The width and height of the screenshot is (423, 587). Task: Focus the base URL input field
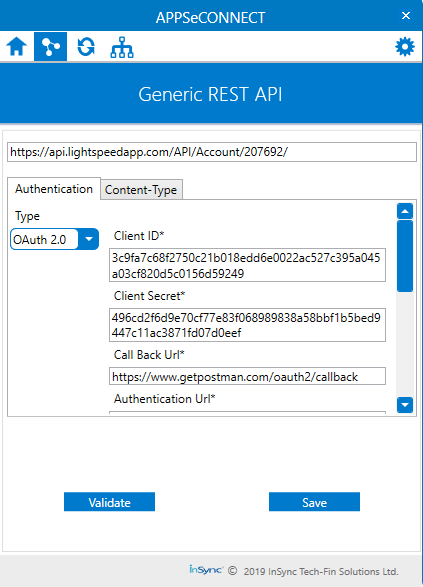tap(212, 152)
